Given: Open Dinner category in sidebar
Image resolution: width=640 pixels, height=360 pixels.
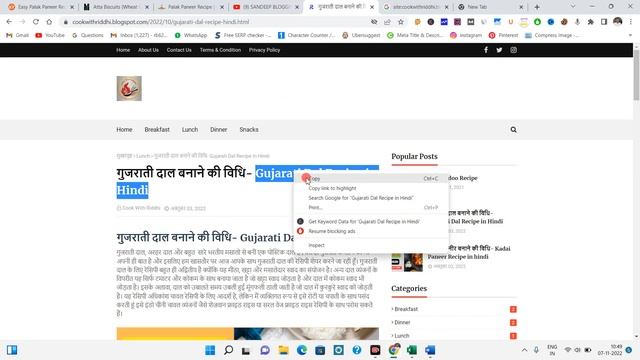Looking at the screenshot, I should (x=402, y=322).
